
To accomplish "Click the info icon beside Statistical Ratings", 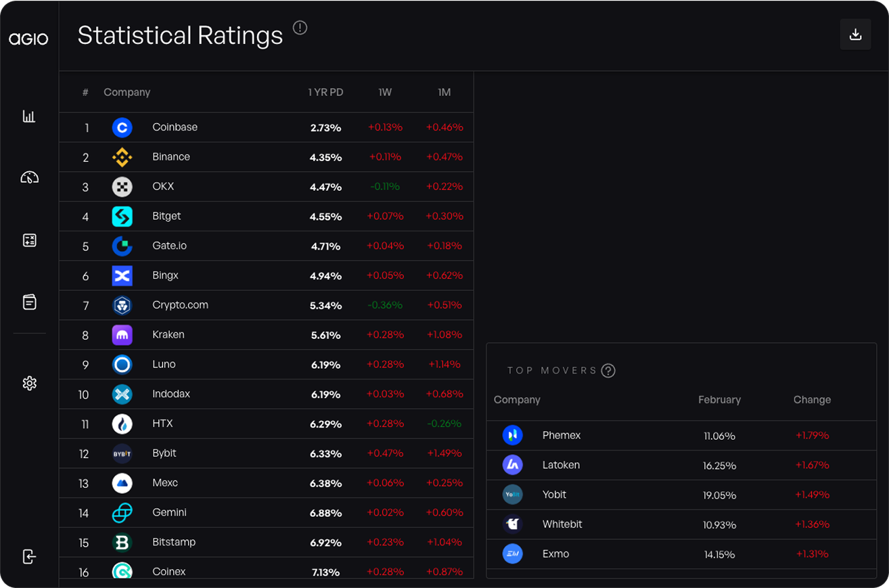I will coord(300,28).
